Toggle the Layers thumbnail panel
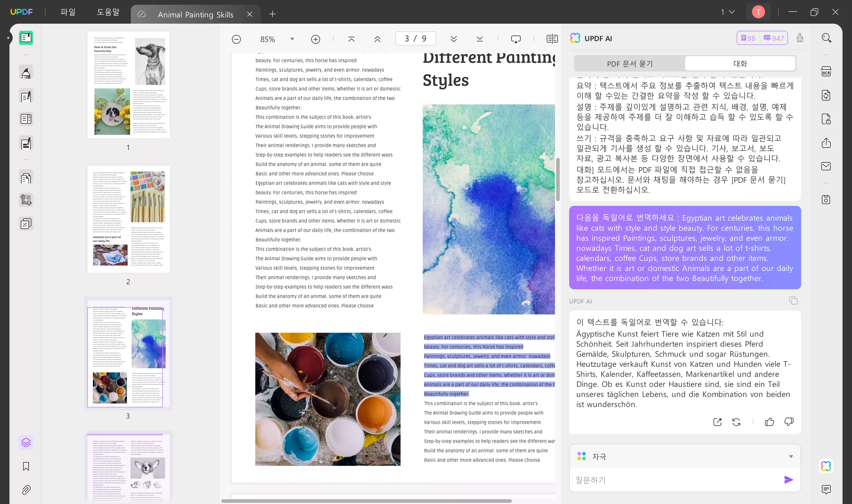 pyautogui.click(x=26, y=442)
